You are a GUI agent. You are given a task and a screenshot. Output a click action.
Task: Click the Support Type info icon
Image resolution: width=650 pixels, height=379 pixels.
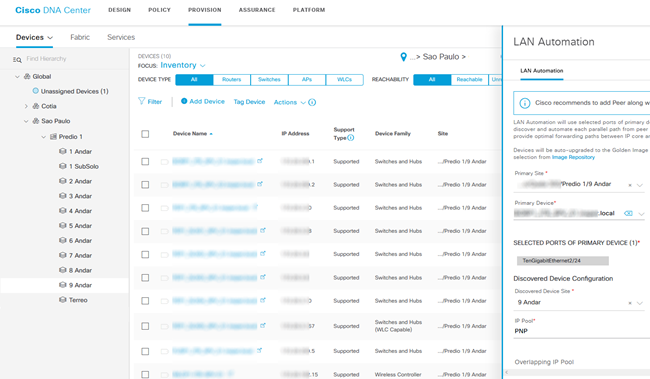point(351,138)
